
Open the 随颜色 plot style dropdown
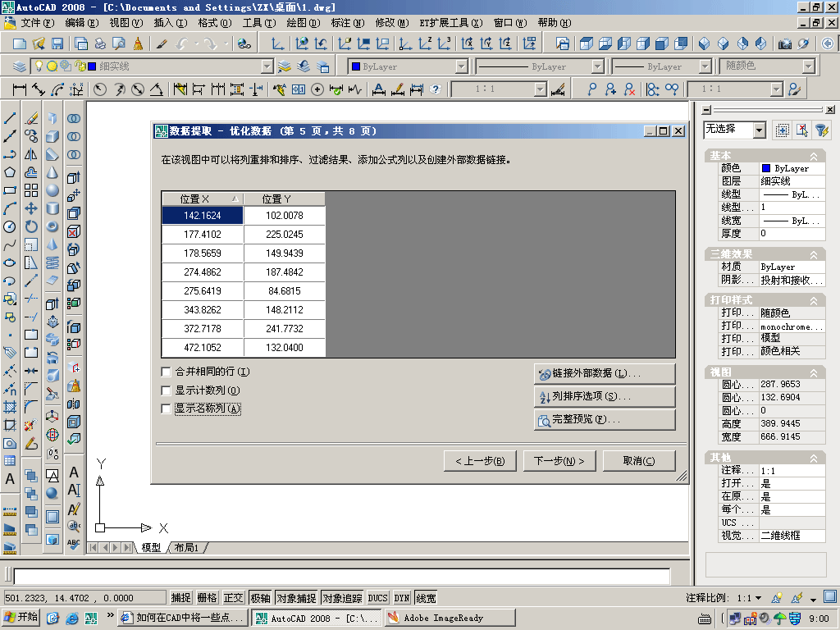coord(808,66)
